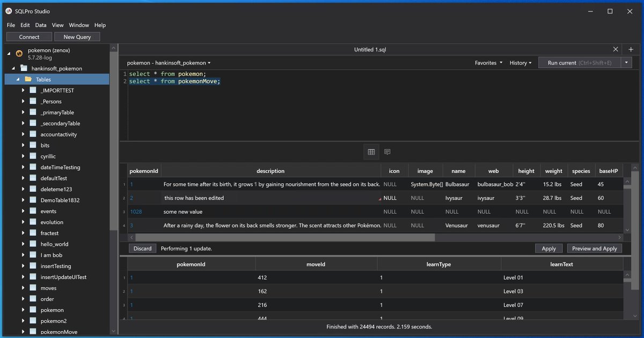Open the File menu

(11, 25)
